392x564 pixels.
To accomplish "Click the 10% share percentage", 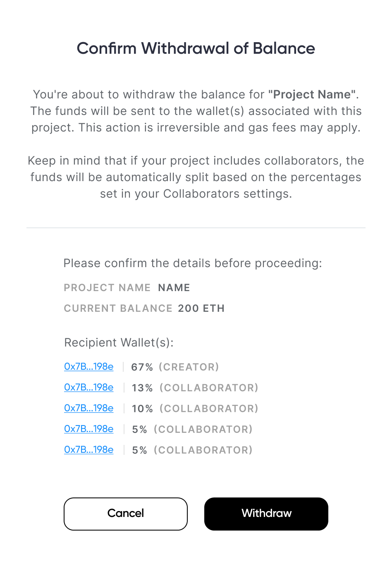I will pos(142,409).
